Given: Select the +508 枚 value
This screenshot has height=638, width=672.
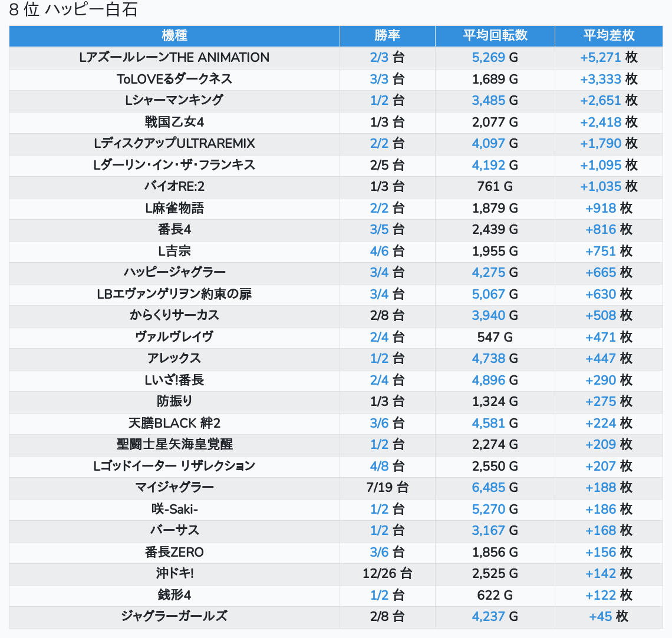Looking at the screenshot, I should [608, 316].
